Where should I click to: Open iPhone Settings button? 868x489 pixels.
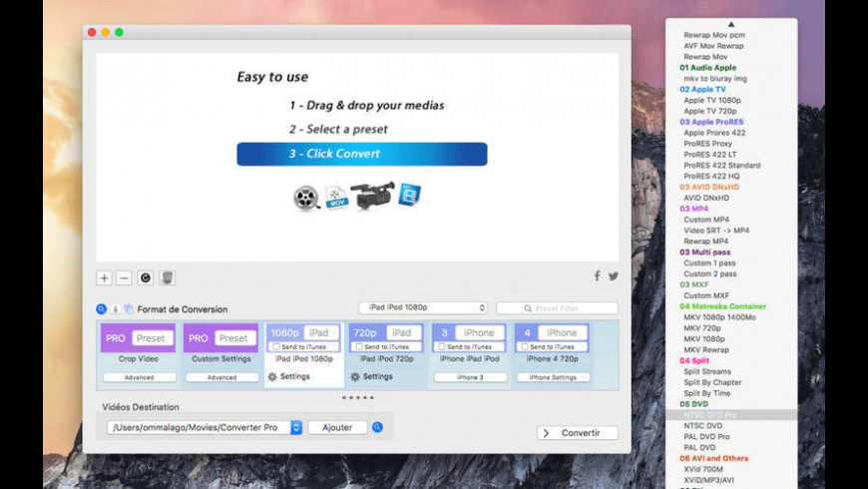click(553, 377)
